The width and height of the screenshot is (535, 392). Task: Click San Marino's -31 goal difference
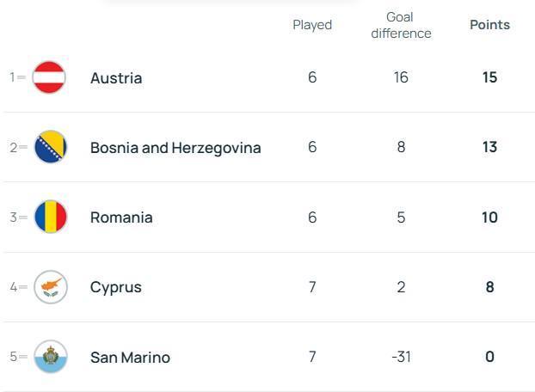click(401, 357)
